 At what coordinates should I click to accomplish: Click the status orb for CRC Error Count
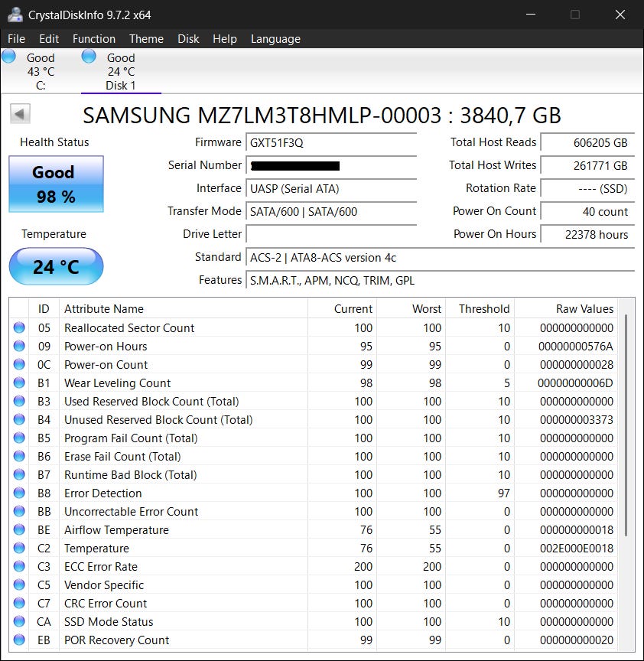[x=19, y=603]
